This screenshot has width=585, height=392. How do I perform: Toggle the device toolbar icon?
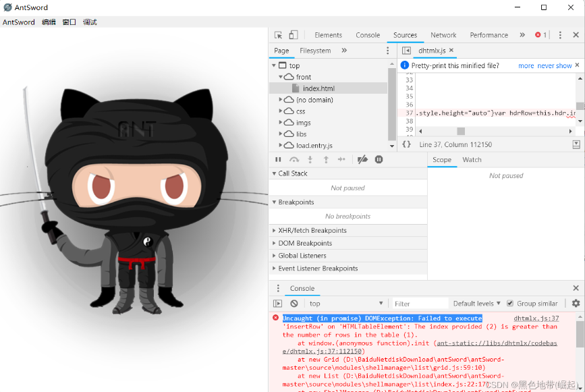pyautogui.click(x=294, y=35)
